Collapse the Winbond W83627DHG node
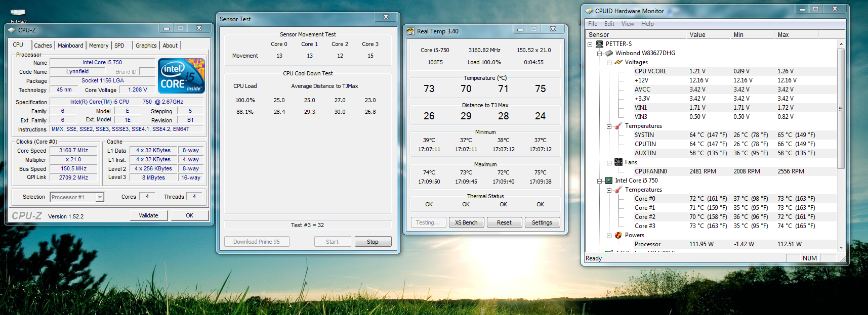868x315 pixels. tap(599, 54)
